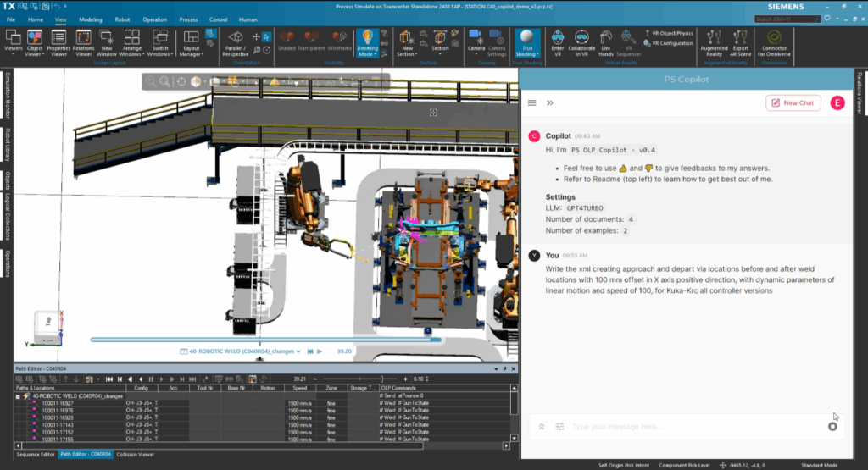This screenshot has width=868, height=470.
Task: Click the ribbon search box
Action: (x=787, y=19)
